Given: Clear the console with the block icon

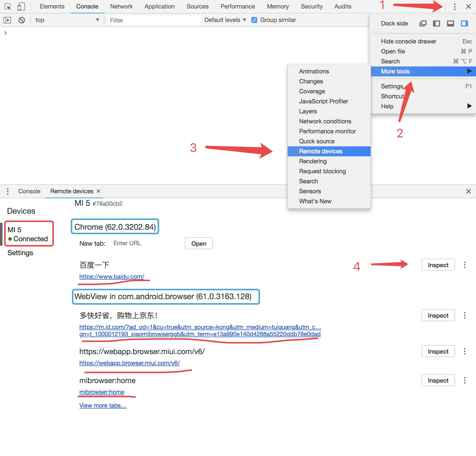Looking at the screenshot, I should coord(22,20).
